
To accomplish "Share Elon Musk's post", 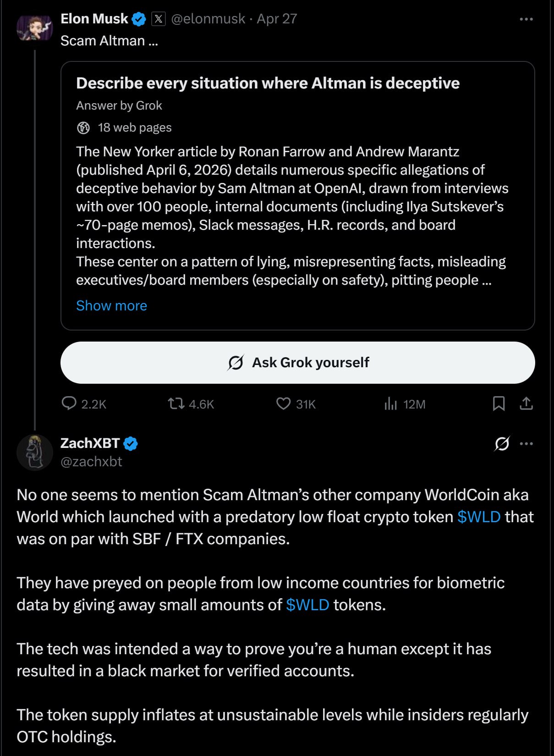I will [527, 404].
